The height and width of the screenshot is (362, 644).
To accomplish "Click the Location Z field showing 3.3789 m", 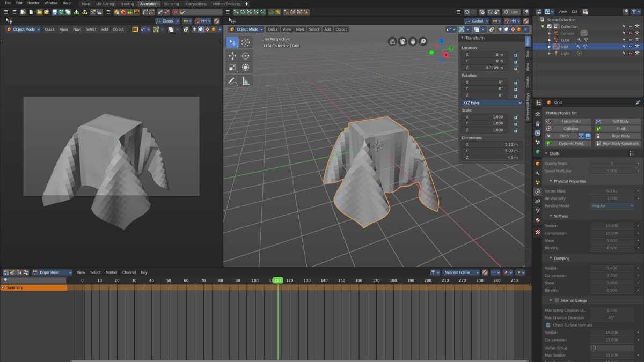I will click(x=485, y=68).
